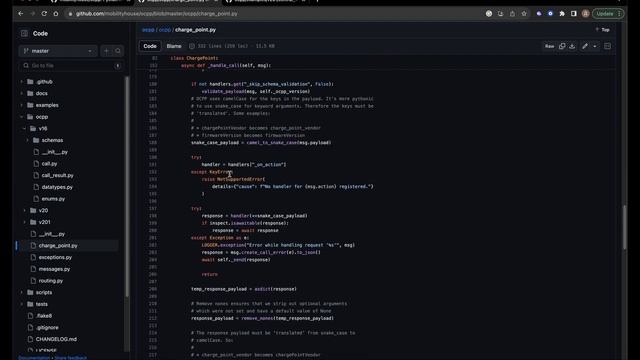Click the search magnifier icon beside branch selector

tap(118, 51)
